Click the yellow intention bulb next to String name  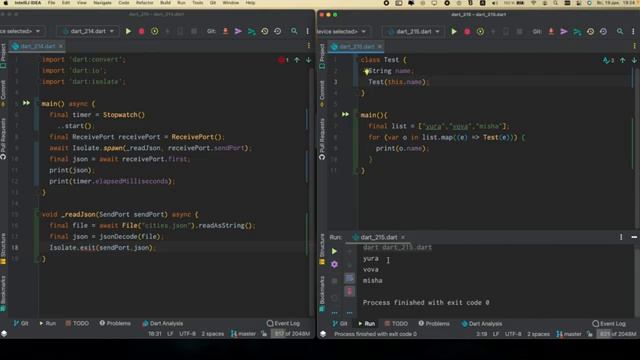tap(367, 71)
